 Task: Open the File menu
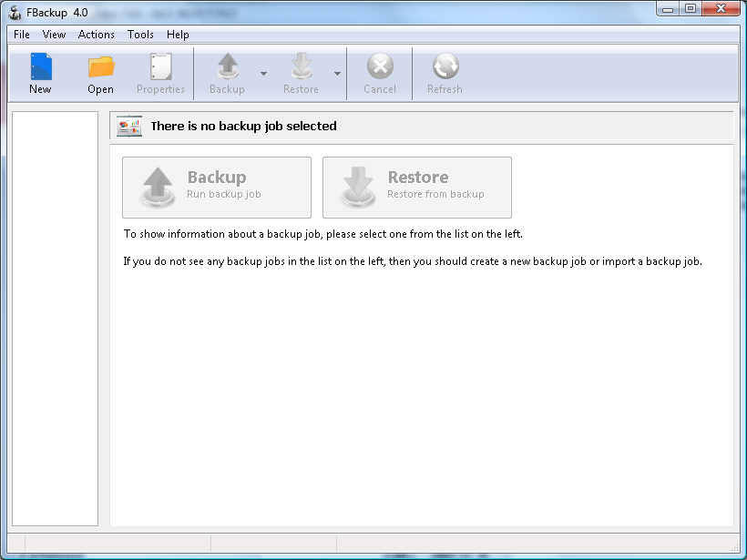(22, 35)
